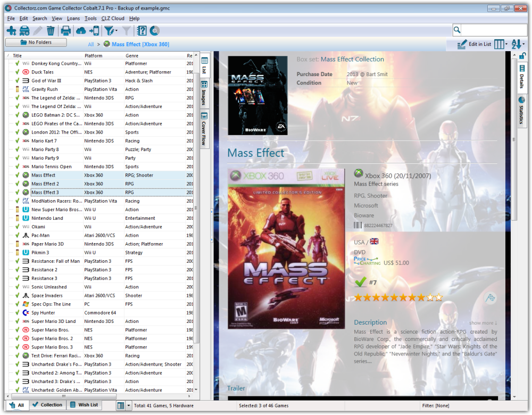Click the CLZ Cloud sync icon

click(81, 31)
